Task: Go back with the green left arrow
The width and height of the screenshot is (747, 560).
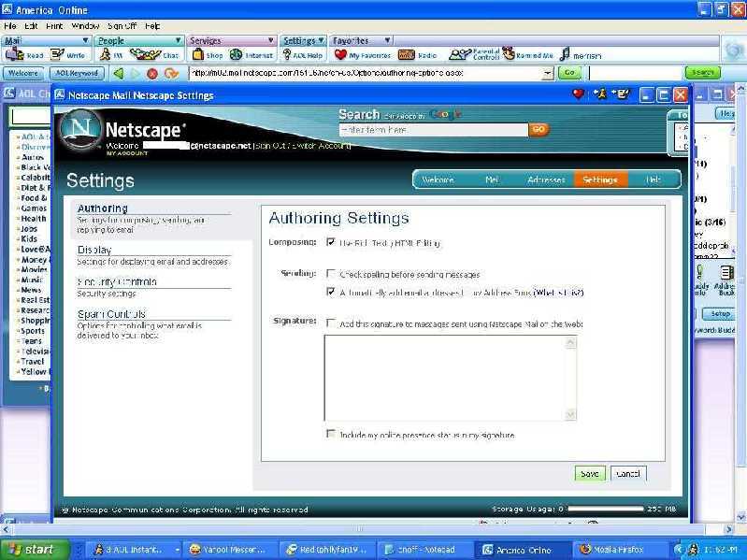Action: 118,73
